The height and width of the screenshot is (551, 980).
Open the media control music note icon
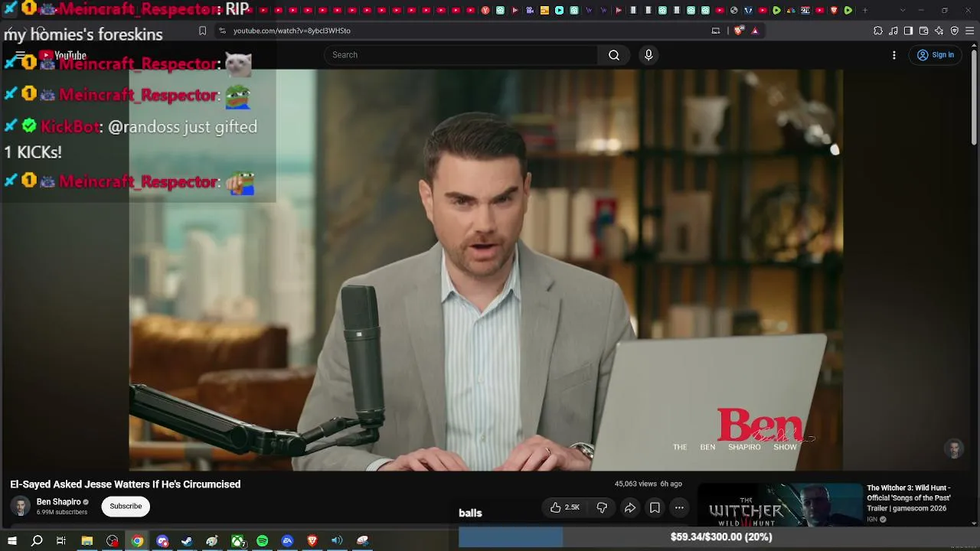click(x=893, y=31)
